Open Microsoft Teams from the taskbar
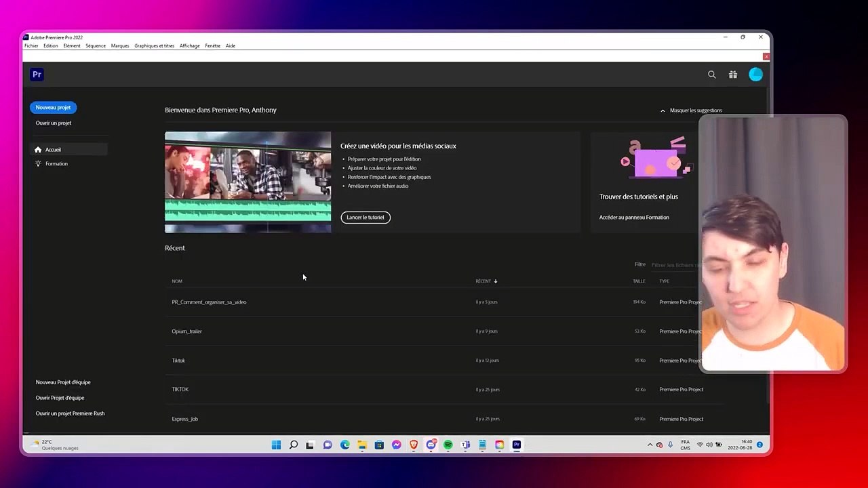Image resolution: width=868 pixels, height=488 pixels. 465,445
